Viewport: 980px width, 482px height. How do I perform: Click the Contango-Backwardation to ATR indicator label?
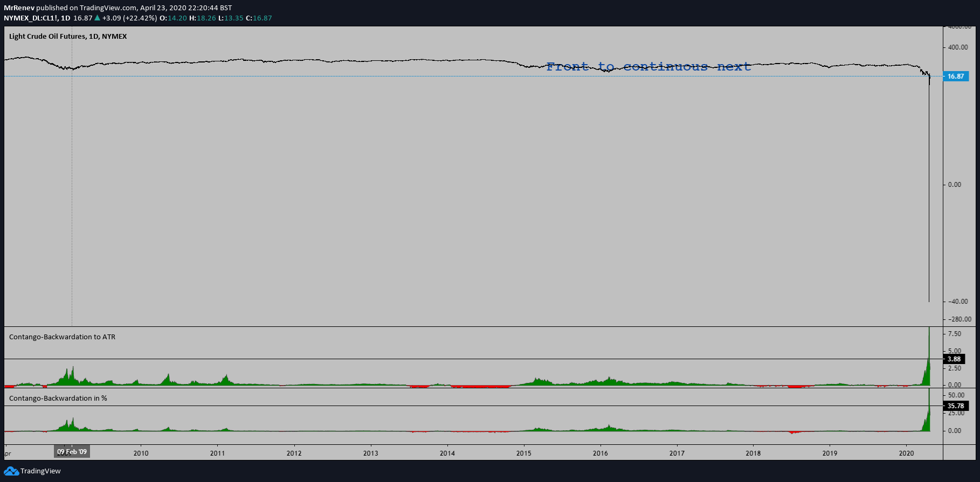pyautogui.click(x=62, y=337)
